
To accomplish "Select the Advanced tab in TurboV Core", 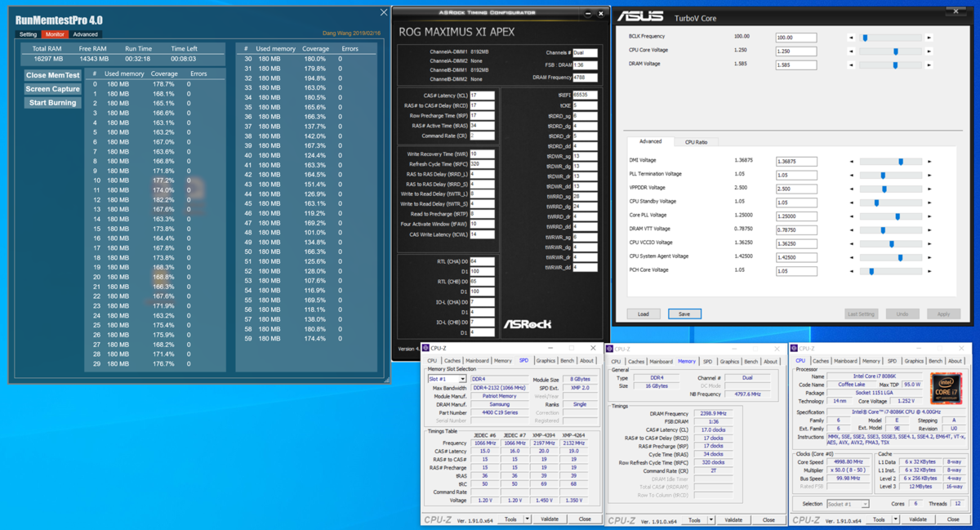I will [x=651, y=141].
